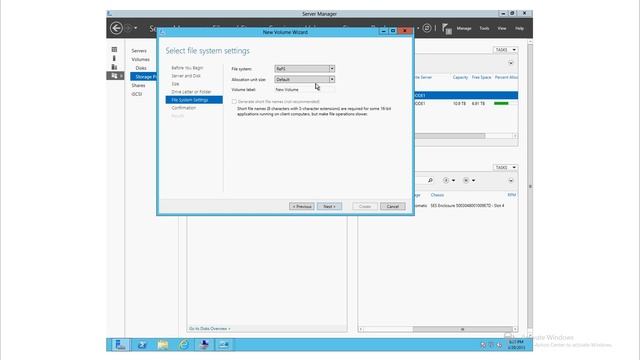640x360 pixels.
Task: Click Go to Disks Overview link
Action: click(209, 329)
